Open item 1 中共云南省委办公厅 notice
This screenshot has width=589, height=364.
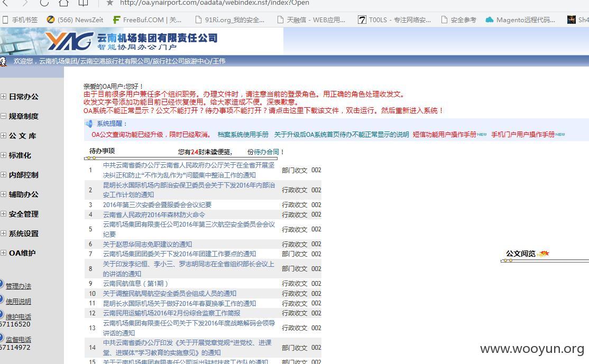[x=189, y=170]
